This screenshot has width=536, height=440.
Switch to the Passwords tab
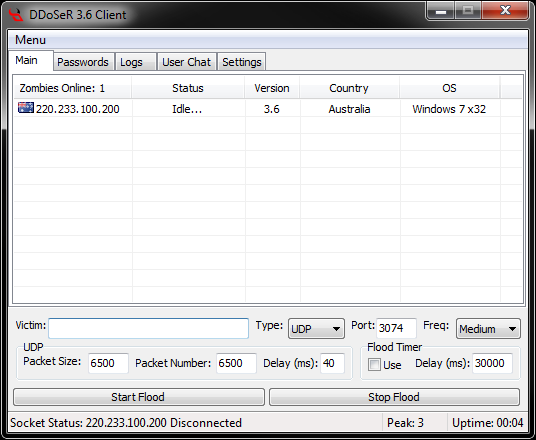click(83, 62)
